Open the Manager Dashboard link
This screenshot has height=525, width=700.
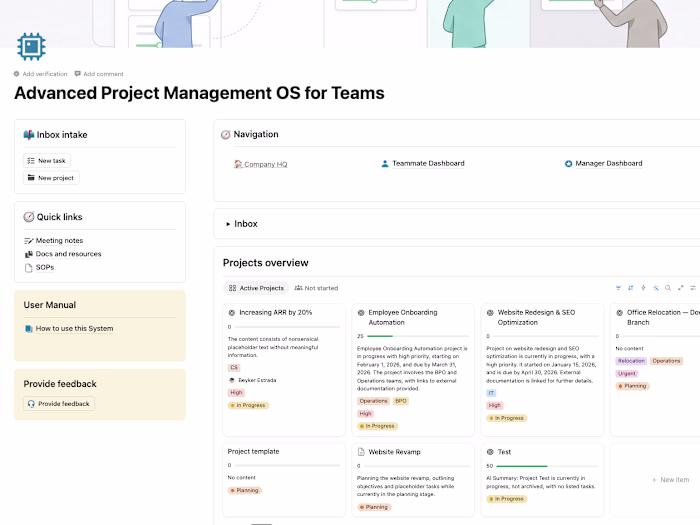tap(608, 163)
